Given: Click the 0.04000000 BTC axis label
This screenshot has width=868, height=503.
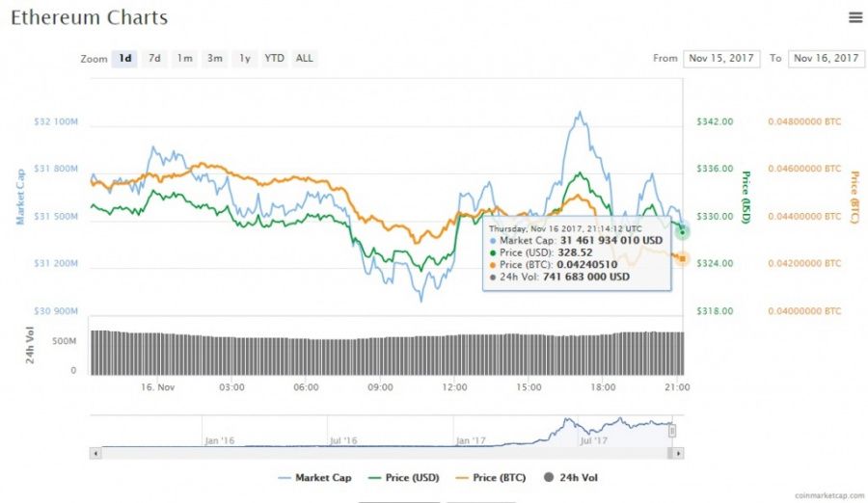Looking at the screenshot, I should click(804, 311).
